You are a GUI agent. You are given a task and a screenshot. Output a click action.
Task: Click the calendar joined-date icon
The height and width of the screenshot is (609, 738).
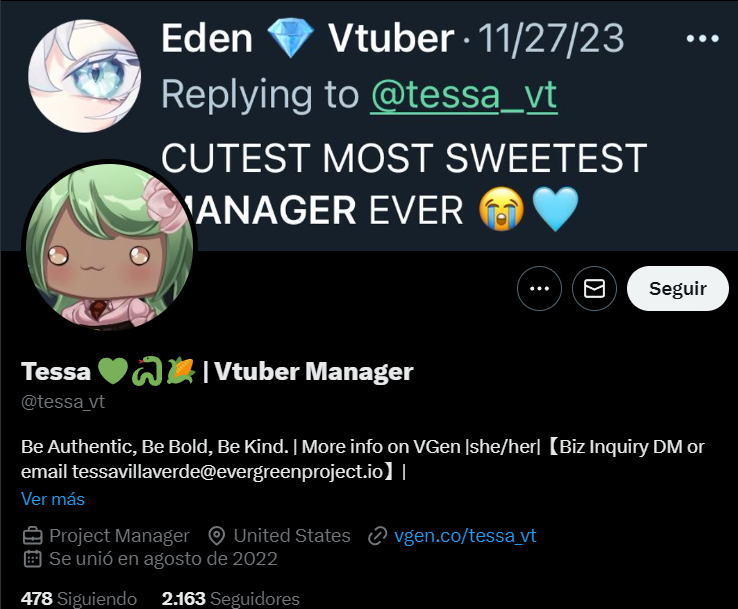point(32,559)
